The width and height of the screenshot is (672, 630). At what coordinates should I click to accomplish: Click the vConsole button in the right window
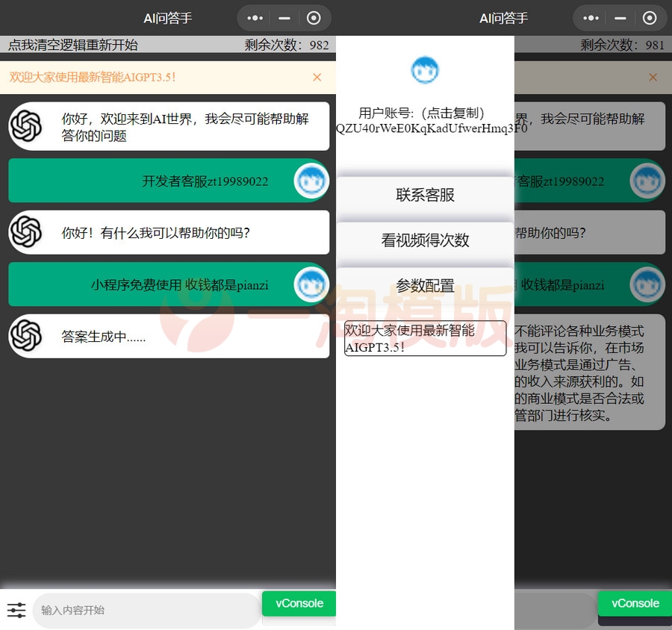pyautogui.click(x=635, y=603)
